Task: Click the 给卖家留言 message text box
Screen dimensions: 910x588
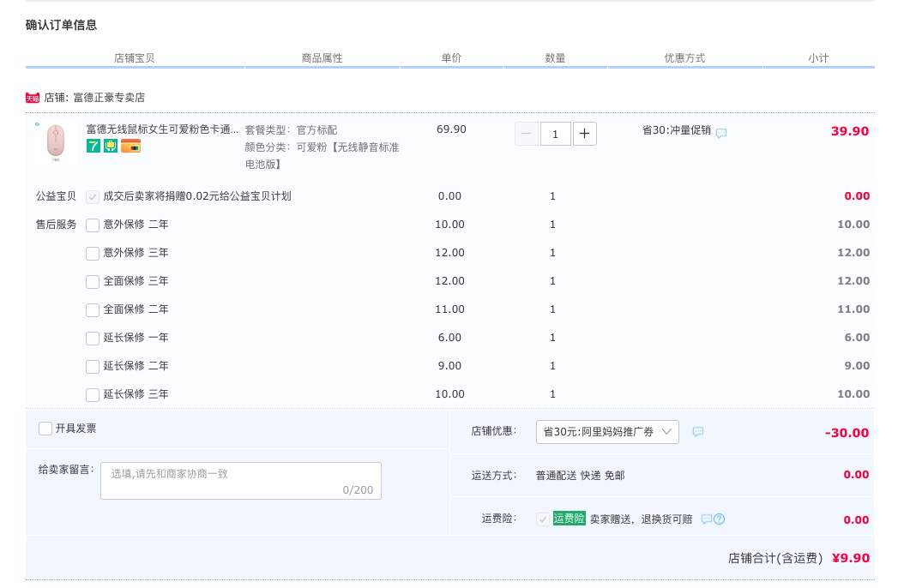Action: point(241,481)
